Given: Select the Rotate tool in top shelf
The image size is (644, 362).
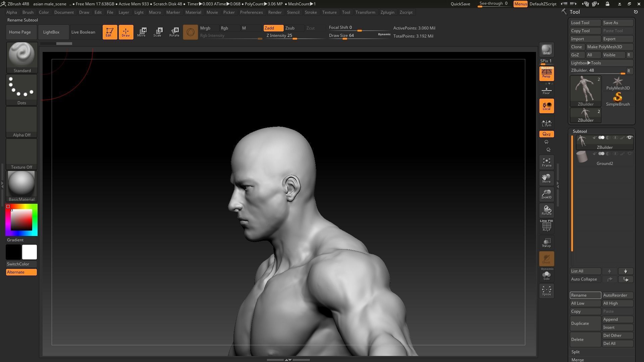Looking at the screenshot, I should click(x=174, y=32).
